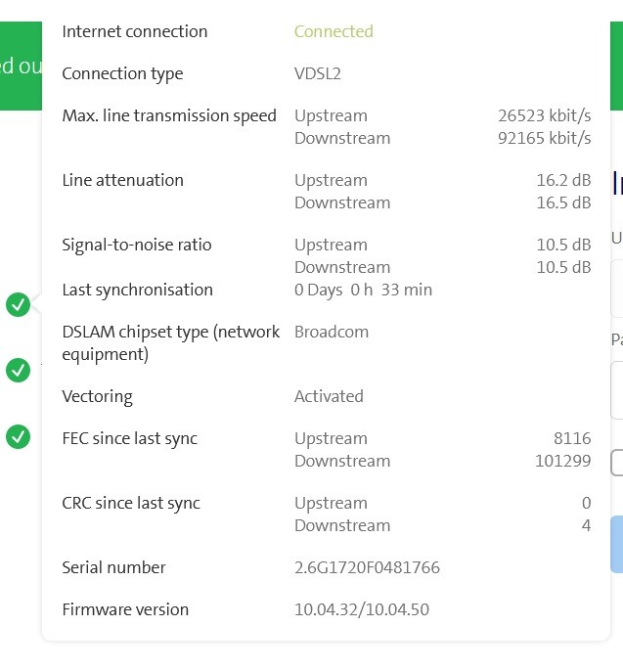The height and width of the screenshot is (672, 623).
Task: Click the last synchronisation time value
Action: tap(363, 290)
